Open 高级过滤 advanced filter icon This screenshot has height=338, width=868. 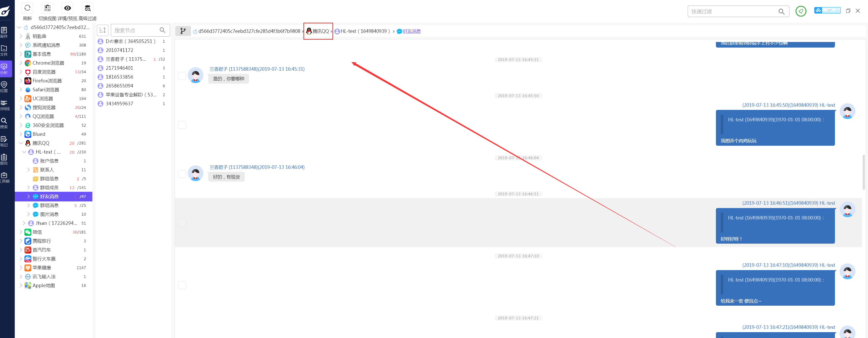point(87,8)
